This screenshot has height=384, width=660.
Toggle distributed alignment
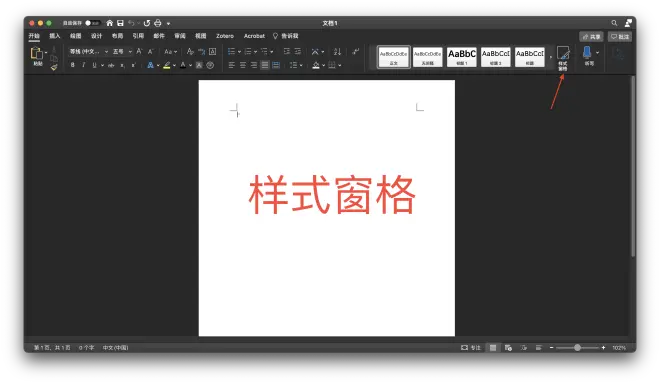tap(276, 65)
